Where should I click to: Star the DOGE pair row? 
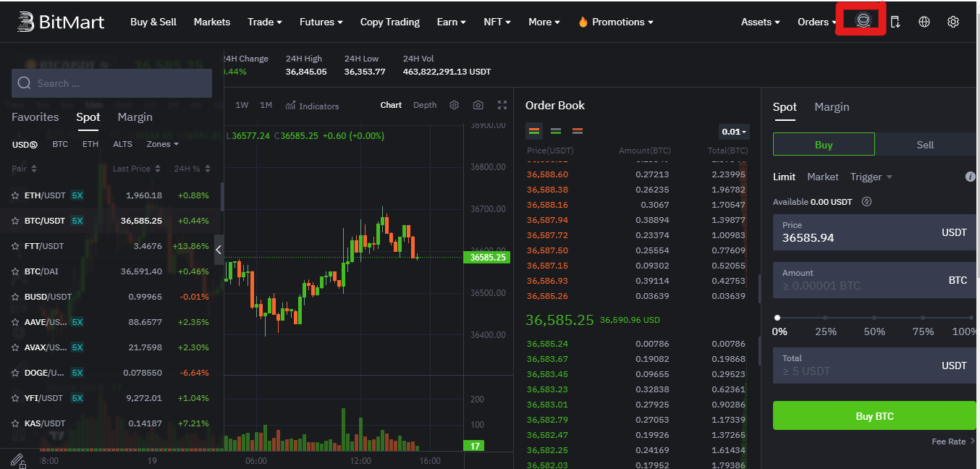(x=15, y=373)
